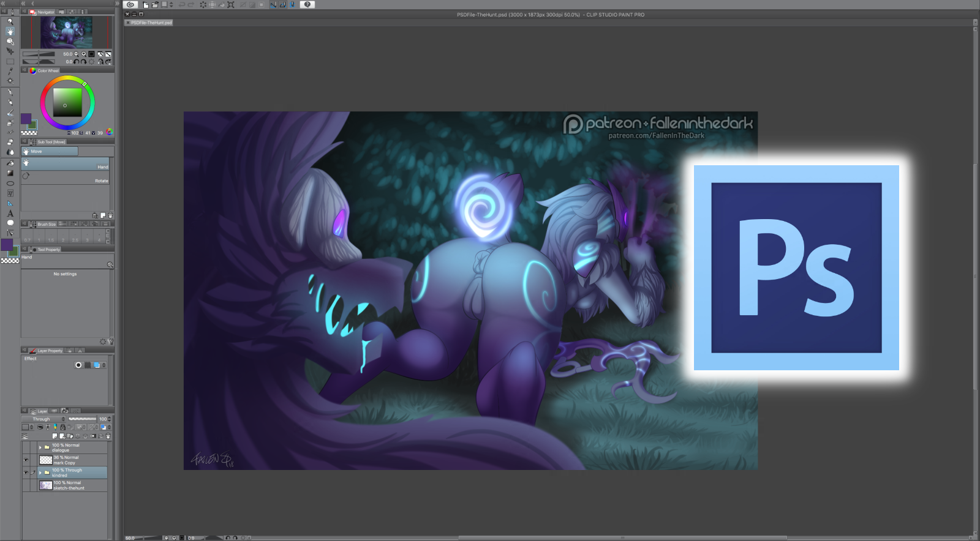The width and height of the screenshot is (980, 541).
Task: Select the Move Layer tool
Action: [x=10, y=51]
